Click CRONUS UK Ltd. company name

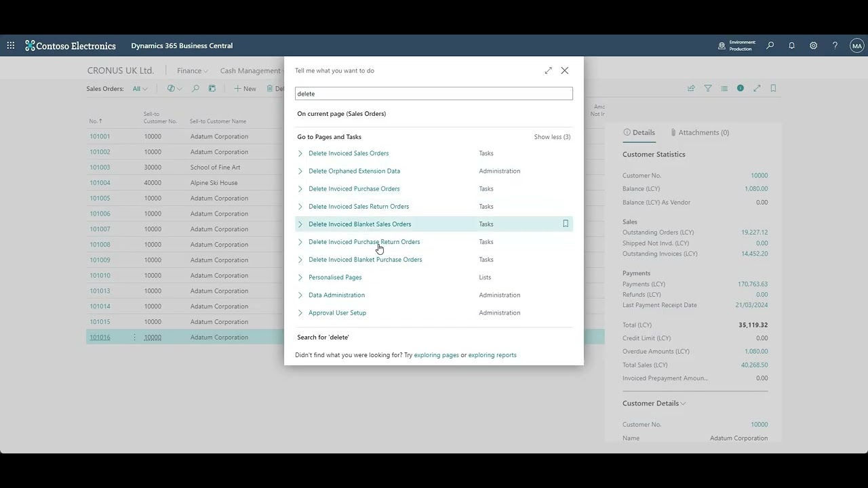[121, 70]
